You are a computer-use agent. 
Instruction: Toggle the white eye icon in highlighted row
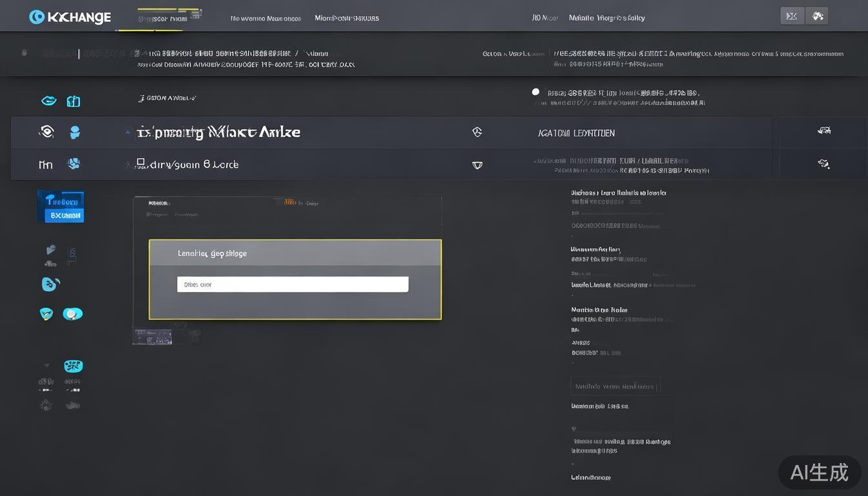click(46, 132)
